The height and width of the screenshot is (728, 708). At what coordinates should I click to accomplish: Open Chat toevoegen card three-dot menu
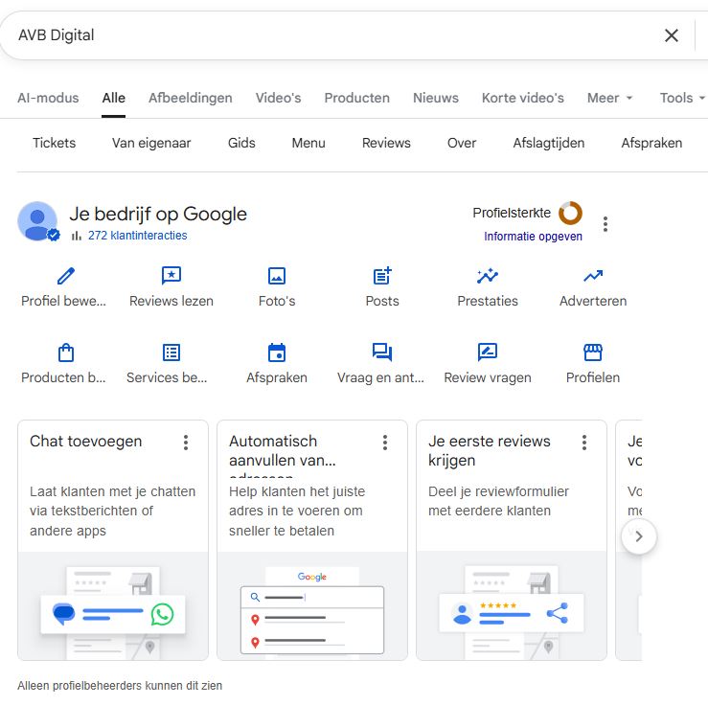click(x=186, y=443)
